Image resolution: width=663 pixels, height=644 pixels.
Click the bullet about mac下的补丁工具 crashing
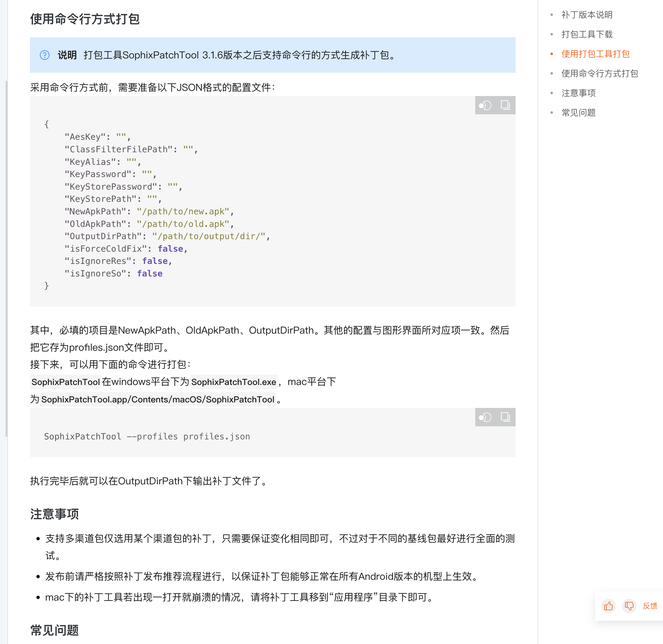click(239, 598)
